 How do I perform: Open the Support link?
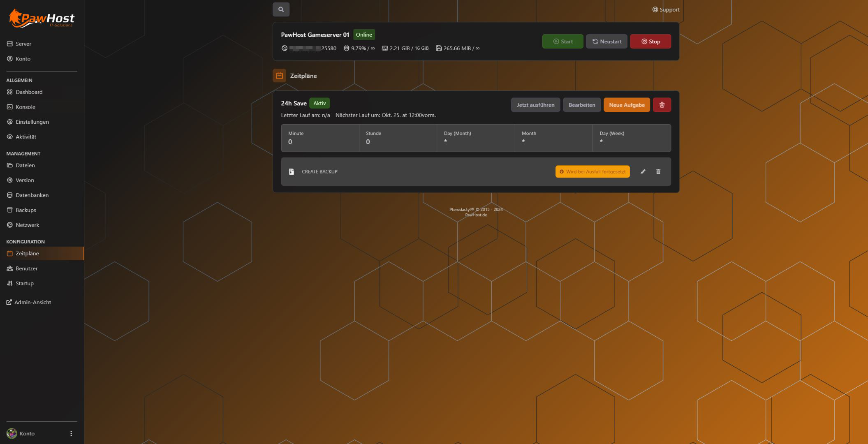(x=666, y=9)
